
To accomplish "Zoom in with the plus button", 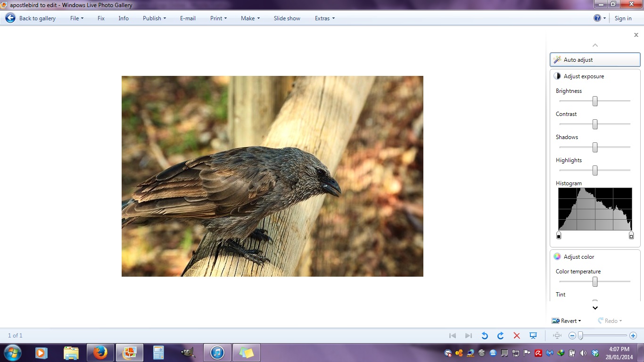I will [x=633, y=336].
